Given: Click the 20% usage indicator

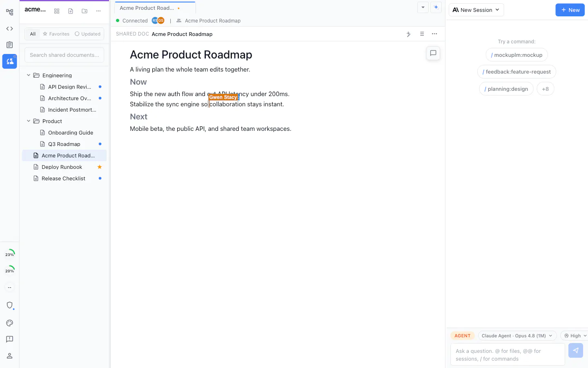Looking at the screenshot, I should (x=9, y=271).
